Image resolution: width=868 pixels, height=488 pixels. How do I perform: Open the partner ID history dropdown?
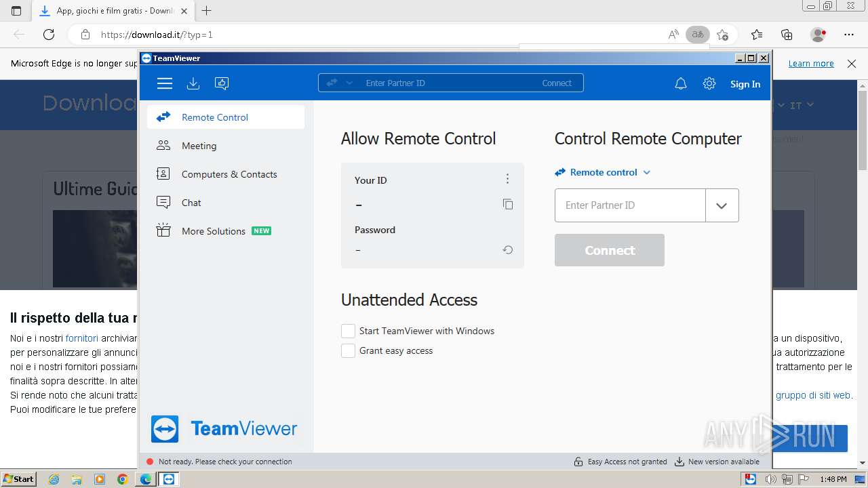tap(722, 205)
